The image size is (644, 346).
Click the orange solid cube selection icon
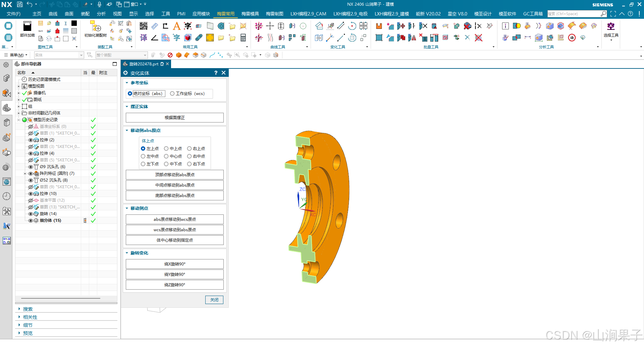pos(178,55)
